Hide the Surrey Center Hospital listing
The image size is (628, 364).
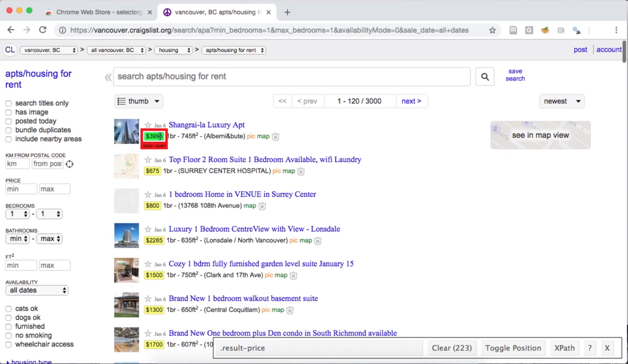coord(301,171)
